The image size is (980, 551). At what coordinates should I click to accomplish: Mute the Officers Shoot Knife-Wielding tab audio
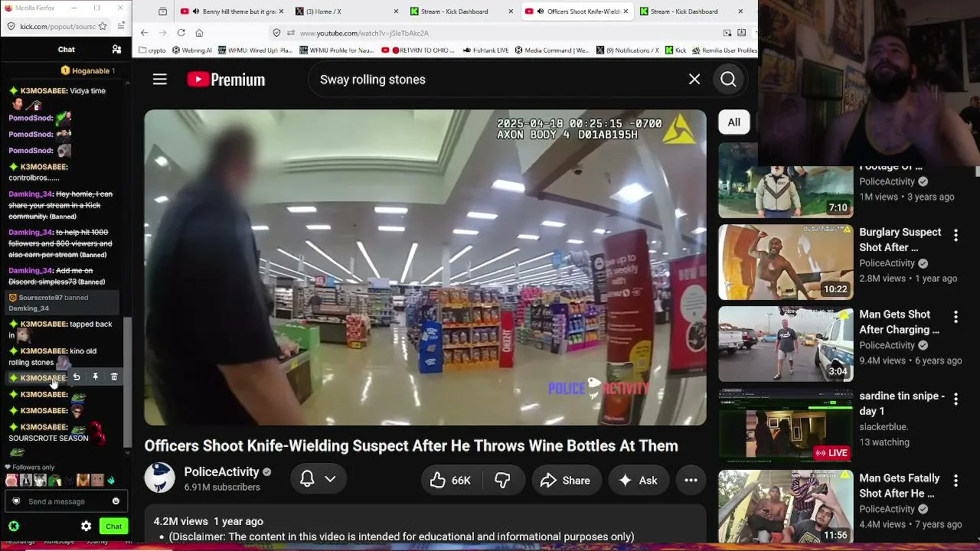click(x=541, y=11)
